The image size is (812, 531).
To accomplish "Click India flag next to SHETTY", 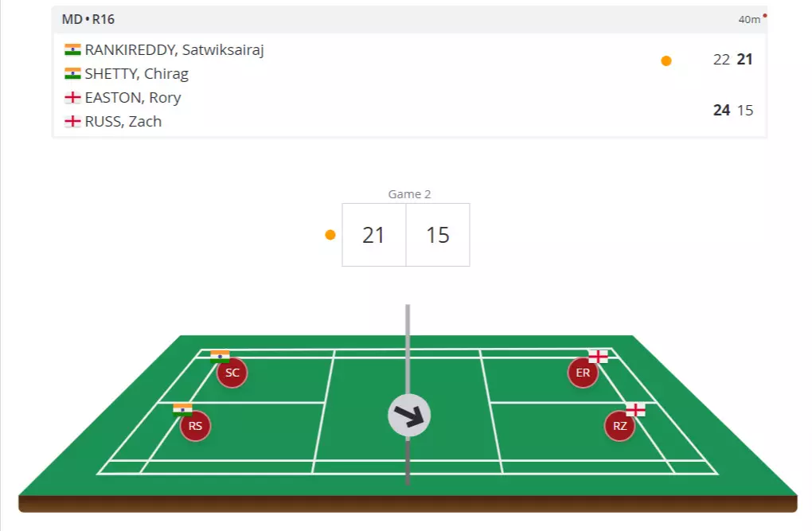I will (x=72, y=74).
